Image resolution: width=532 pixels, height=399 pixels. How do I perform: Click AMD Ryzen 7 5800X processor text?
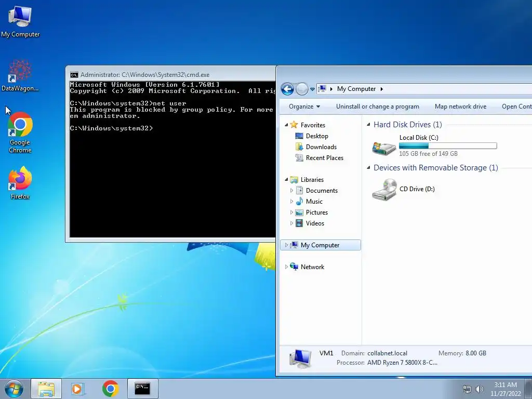pyautogui.click(x=402, y=363)
